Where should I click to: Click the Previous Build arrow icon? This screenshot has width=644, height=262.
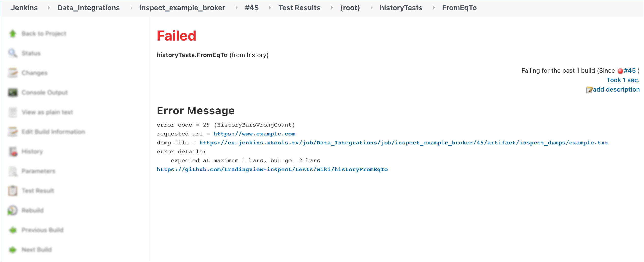(x=13, y=230)
